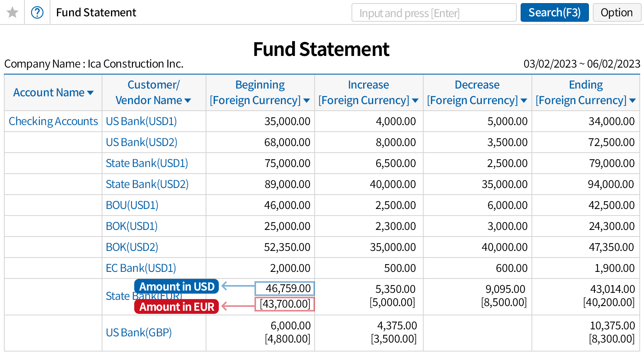Open US Bank(GBP) vendor link
This screenshot has height=355, width=644.
point(138,332)
